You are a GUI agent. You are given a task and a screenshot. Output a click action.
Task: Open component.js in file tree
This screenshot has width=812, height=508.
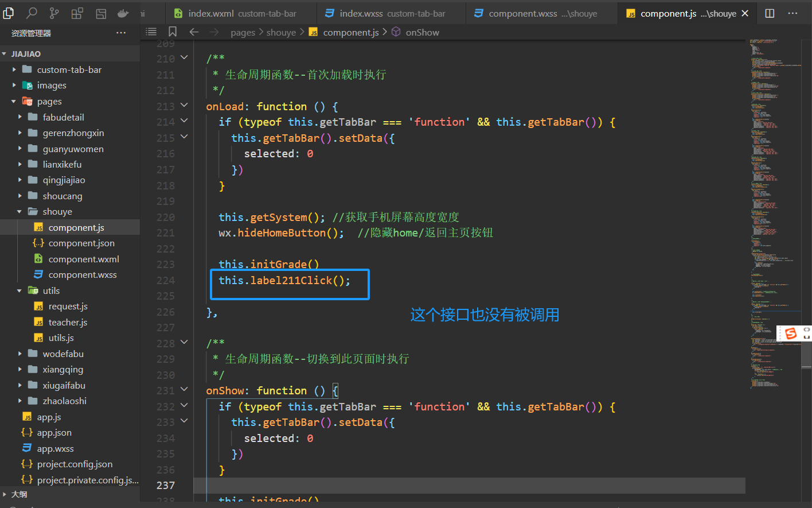(x=70, y=227)
